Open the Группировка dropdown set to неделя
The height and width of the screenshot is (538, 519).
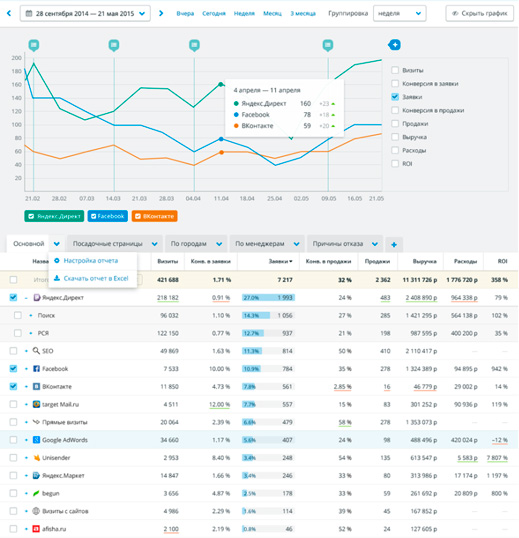pos(400,13)
